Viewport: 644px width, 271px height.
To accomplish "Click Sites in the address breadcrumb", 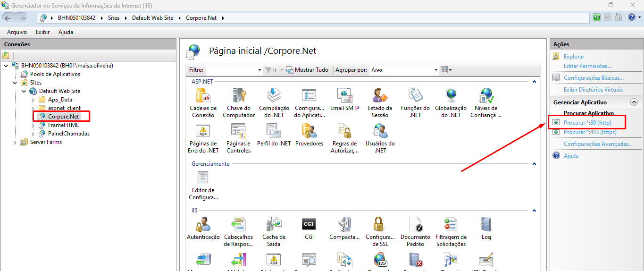I will click(x=113, y=18).
